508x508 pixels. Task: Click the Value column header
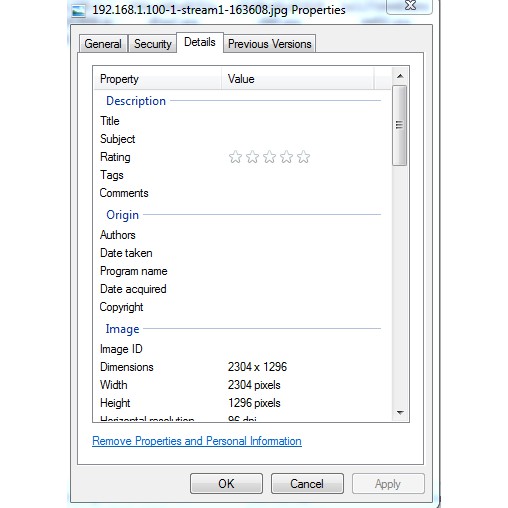[x=298, y=79]
